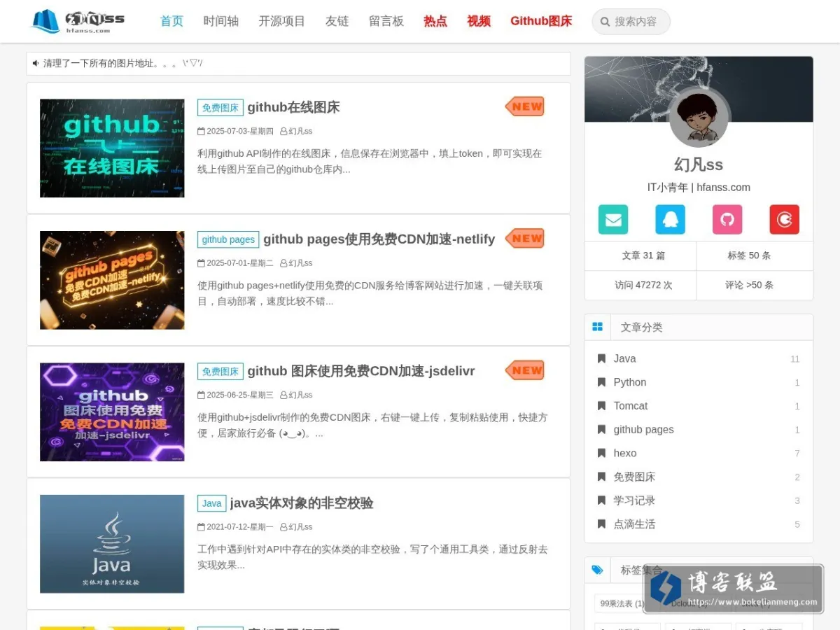Click the NEW badge on github在线图床
The image size is (840, 630).
pos(525,106)
